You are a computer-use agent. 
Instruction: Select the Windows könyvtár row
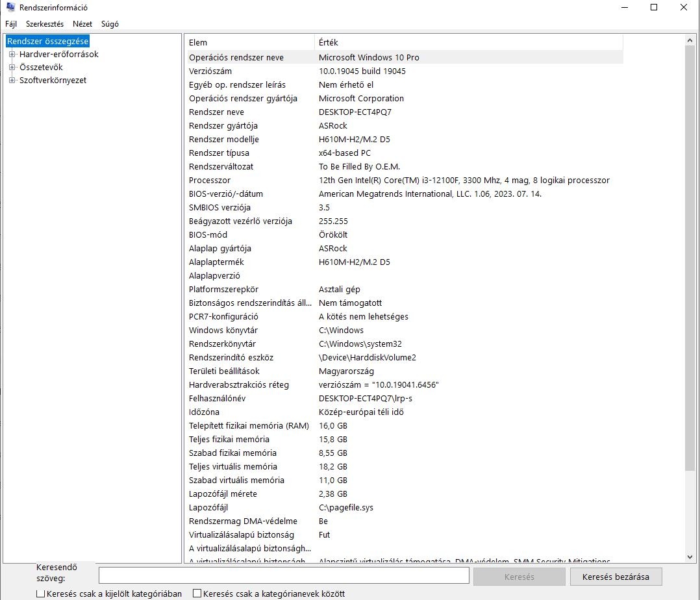pyautogui.click(x=404, y=331)
